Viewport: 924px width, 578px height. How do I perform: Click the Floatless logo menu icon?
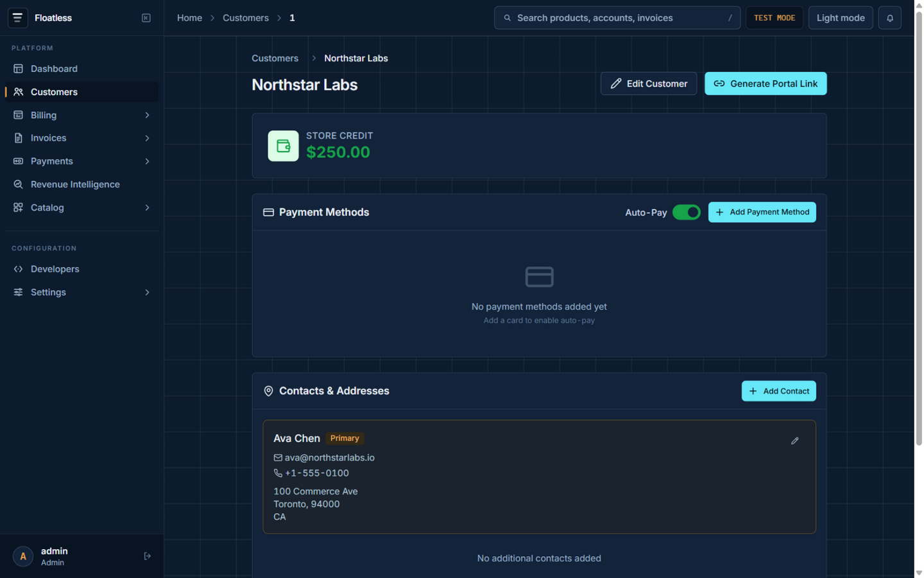pyautogui.click(x=18, y=18)
